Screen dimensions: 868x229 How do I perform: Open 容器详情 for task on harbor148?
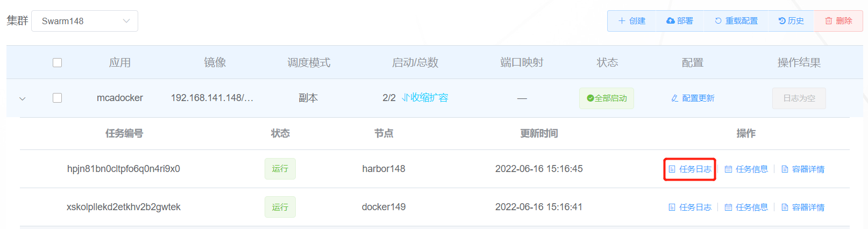[803, 169]
